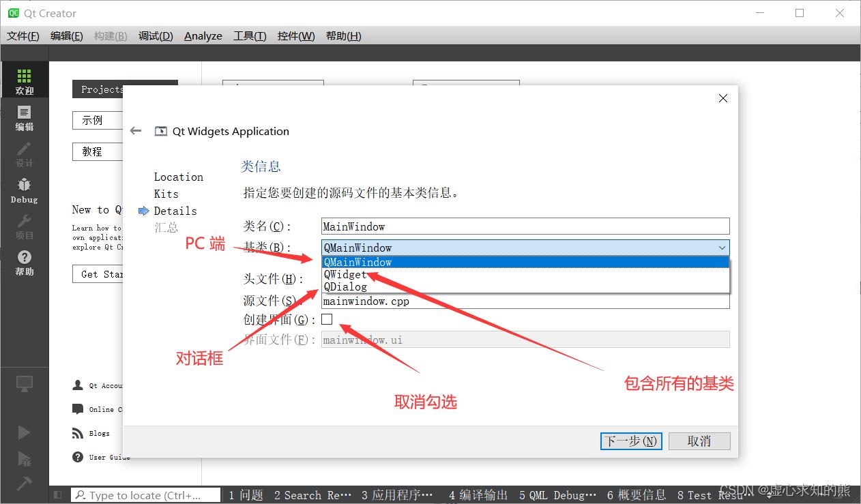Open the 编辑 edit mode in sidebar
861x504 pixels.
25,117
